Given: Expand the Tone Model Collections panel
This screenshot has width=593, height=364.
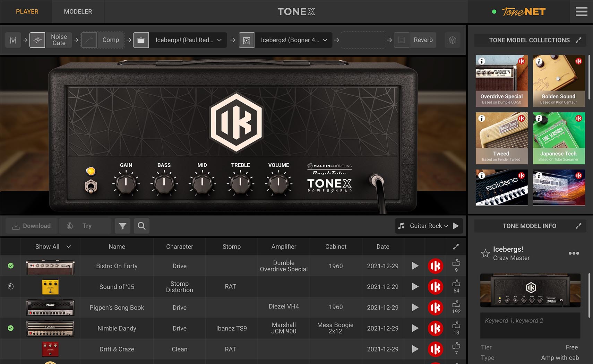Looking at the screenshot, I should 578,40.
